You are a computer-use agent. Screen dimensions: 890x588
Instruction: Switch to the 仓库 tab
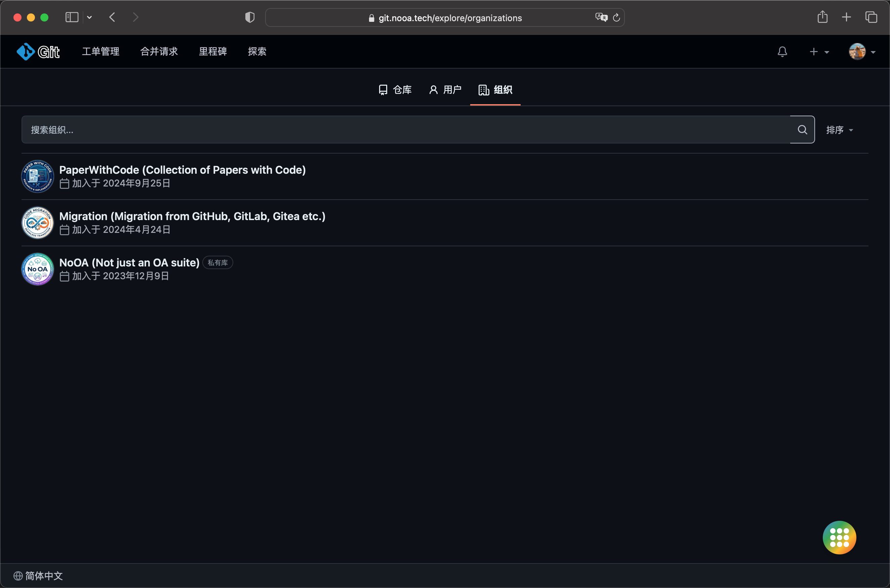[x=395, y=90]
